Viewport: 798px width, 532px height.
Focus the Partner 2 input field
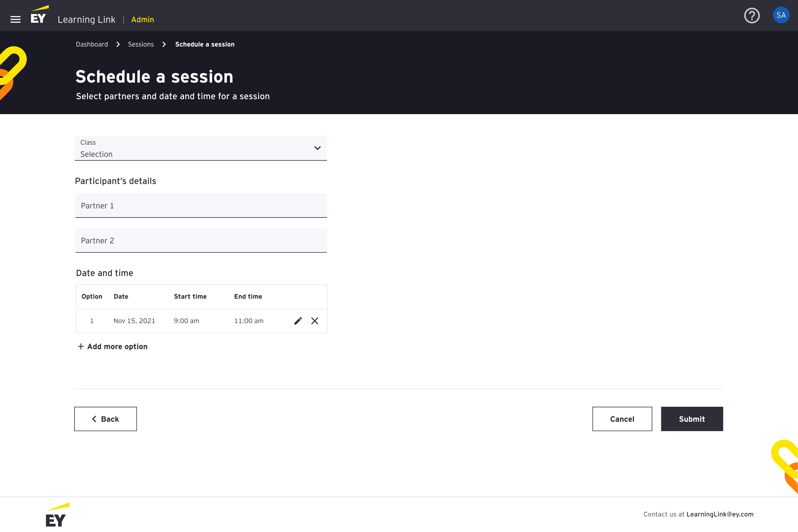(x=201, y=241)
